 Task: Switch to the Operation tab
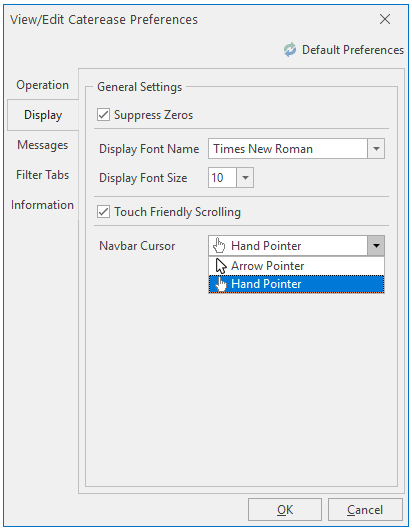click(42, 85)
